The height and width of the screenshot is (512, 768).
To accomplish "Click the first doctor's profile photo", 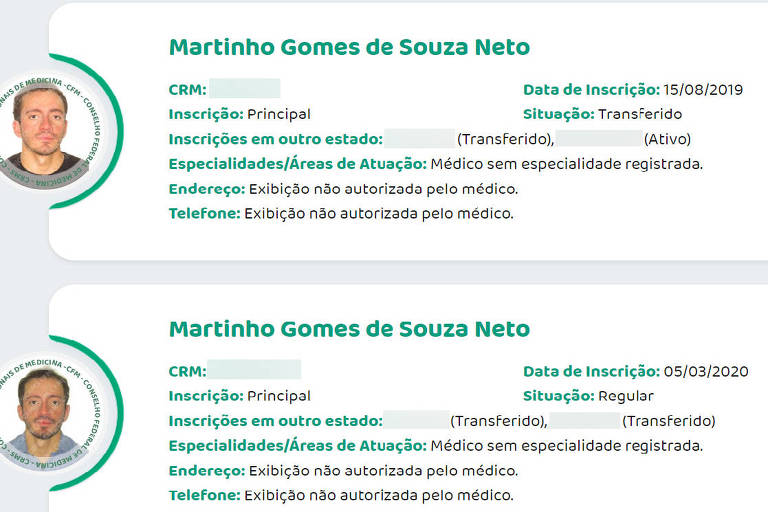I will [x=43, y=132].
